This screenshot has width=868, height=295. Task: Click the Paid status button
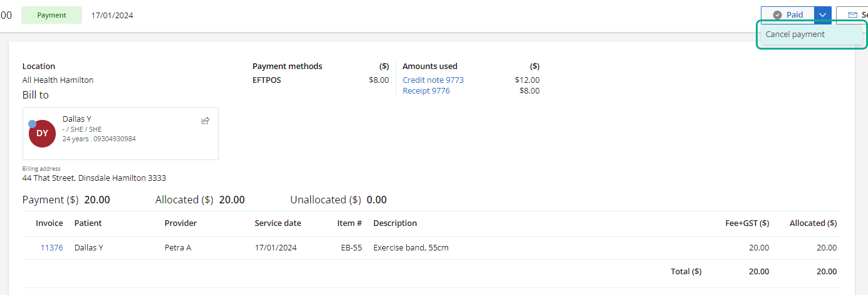click(x=788, y=15)
